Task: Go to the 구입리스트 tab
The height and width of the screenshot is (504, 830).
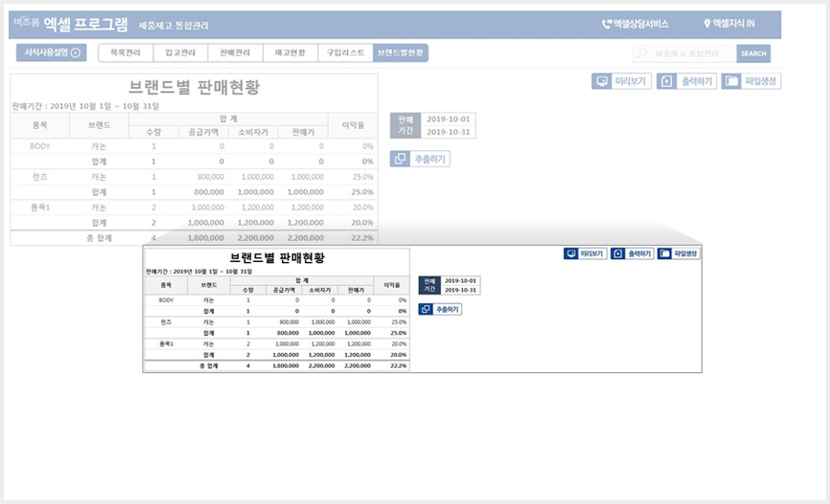Action: 345,53
